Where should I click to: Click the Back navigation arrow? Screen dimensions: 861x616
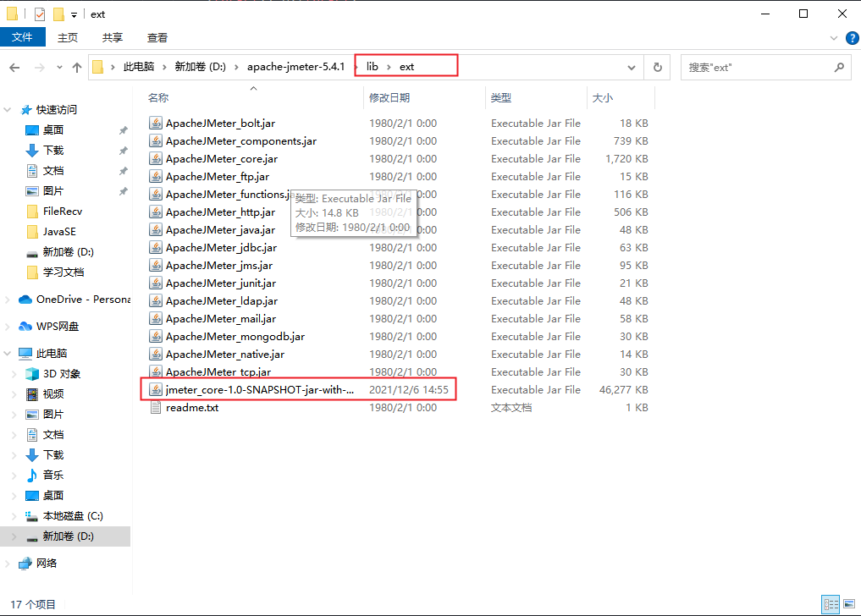click(15, 68)
